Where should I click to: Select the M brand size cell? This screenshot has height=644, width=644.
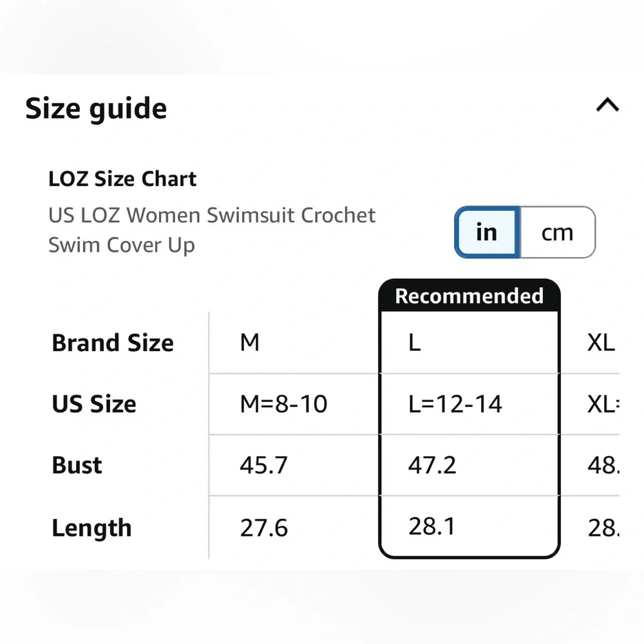(250, 343)
